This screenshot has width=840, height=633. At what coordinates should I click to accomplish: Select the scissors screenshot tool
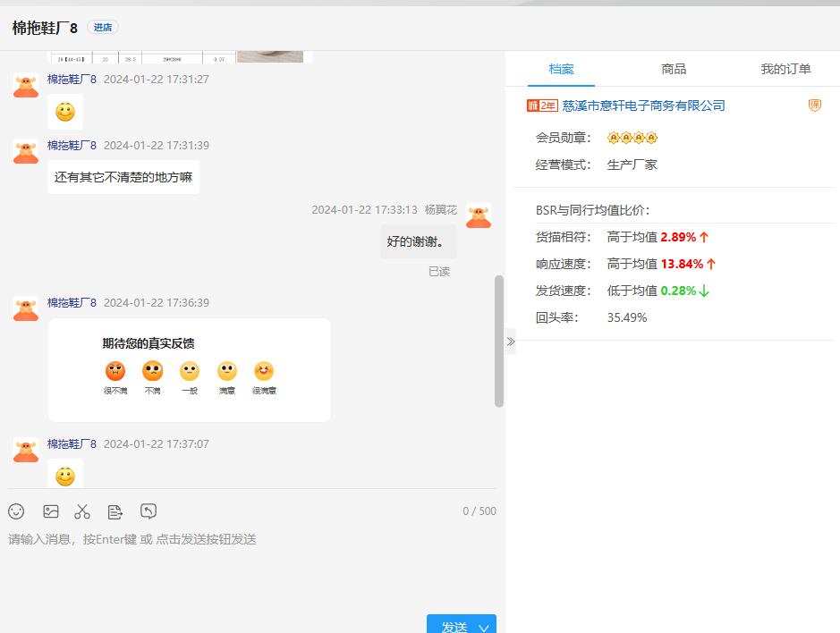point(82,511)
